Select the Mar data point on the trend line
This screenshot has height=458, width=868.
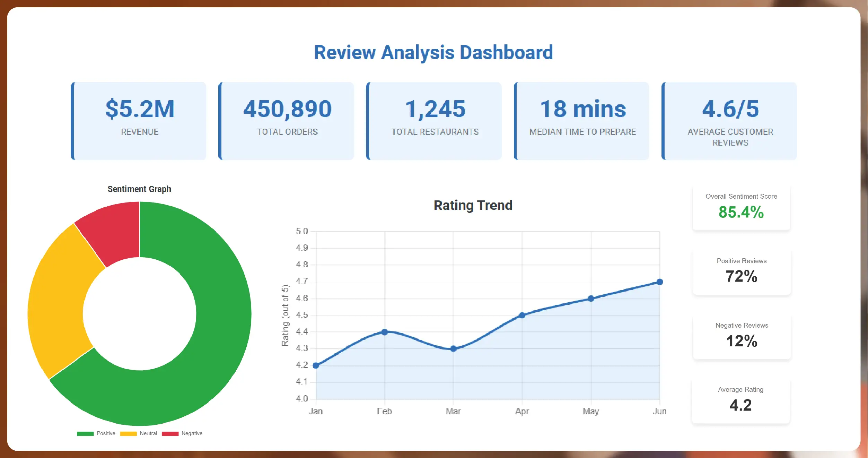(x=453, y=349)
